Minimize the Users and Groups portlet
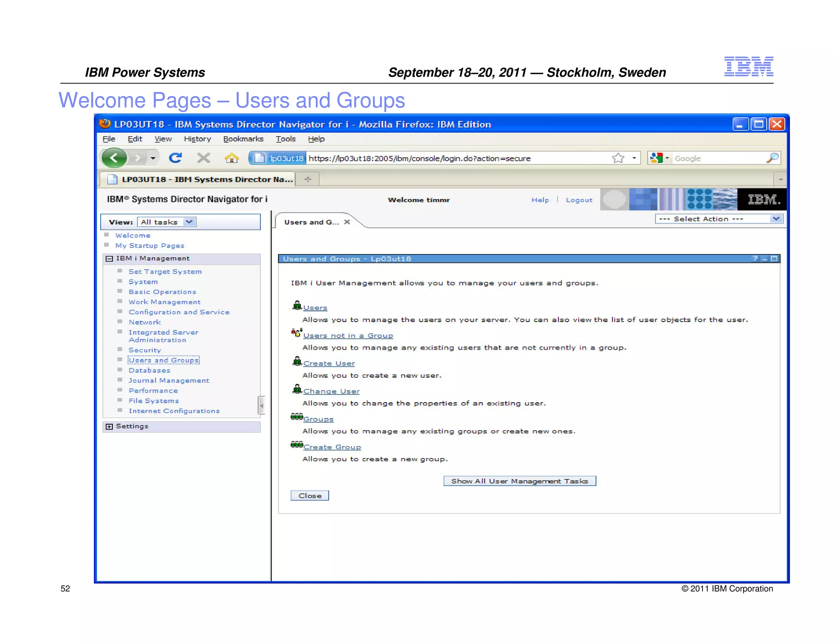 pos(764,259)
